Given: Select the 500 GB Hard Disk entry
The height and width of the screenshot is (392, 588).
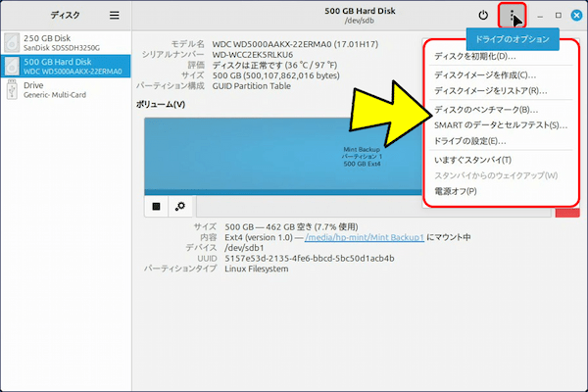Looking at the screenshot, I should click(x=66, y=66).
